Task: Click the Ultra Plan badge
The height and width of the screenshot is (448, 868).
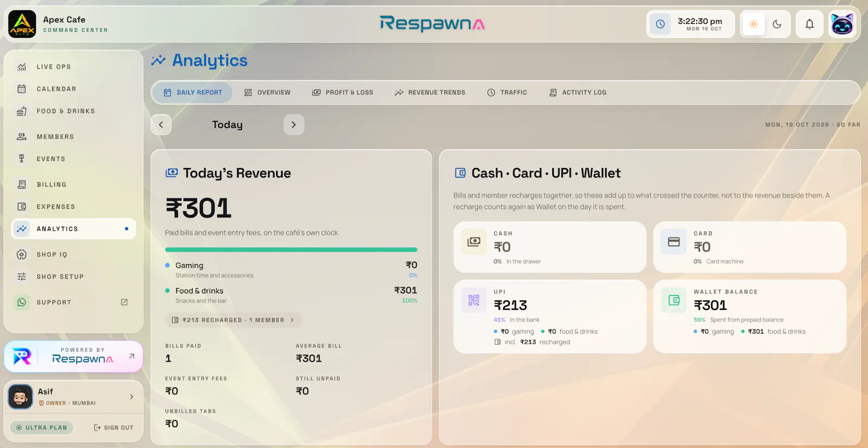Action: [42, 427]
